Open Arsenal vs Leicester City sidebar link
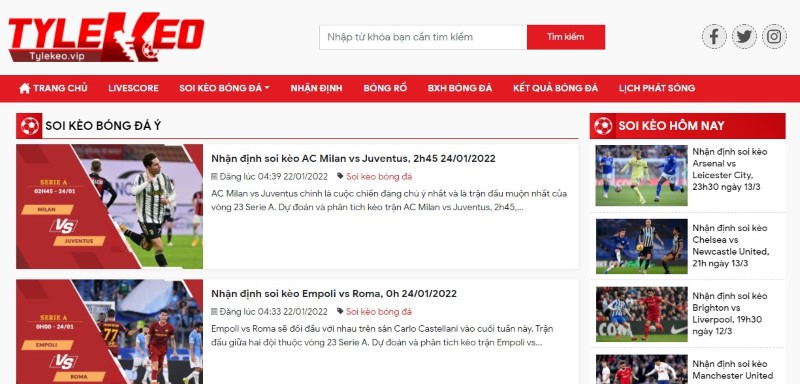 tap(730, 169)
